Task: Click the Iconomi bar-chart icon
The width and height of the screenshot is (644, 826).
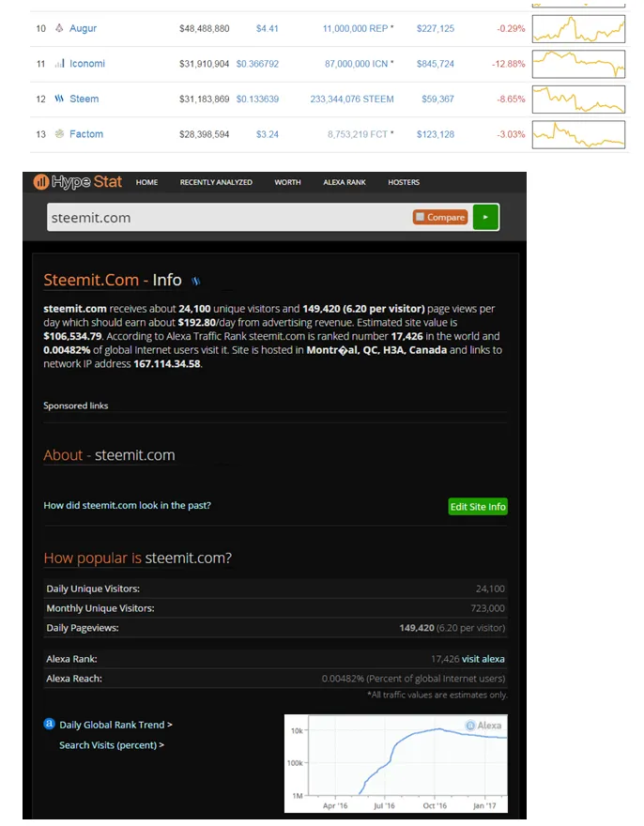Action: click(59, 63)
